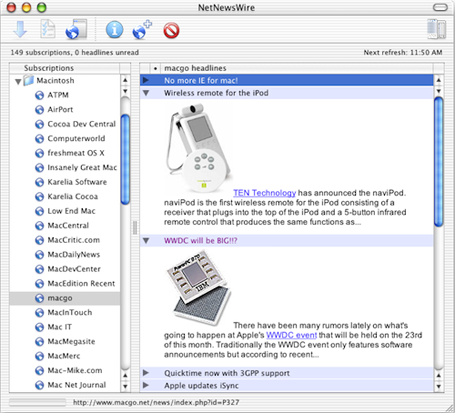Select the ATPM feed globe icon

(39, 95)
